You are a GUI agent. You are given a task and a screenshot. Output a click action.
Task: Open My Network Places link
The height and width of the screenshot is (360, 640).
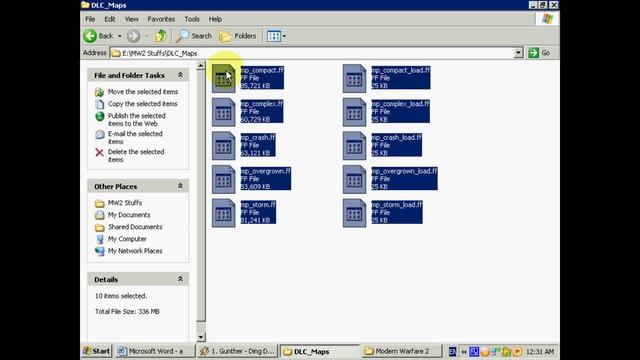click(135, 251)
